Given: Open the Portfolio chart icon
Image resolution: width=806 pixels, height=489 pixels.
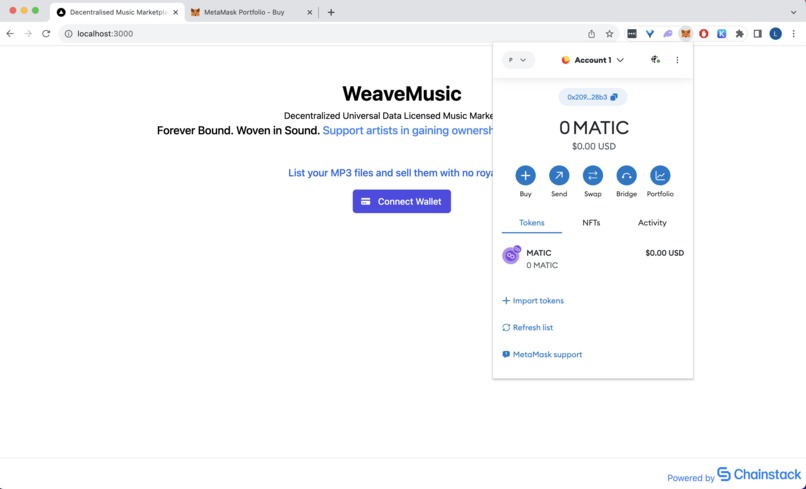Looking at the screenshot, I should pyautogui.click(x=660, y=175).
